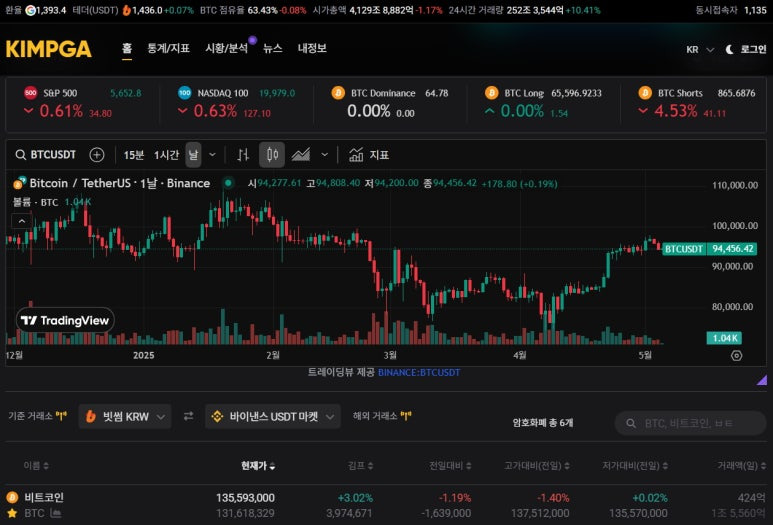Click the 비트코인 row name
Viewport: 773px width, 525px height.
coord(44,497)
